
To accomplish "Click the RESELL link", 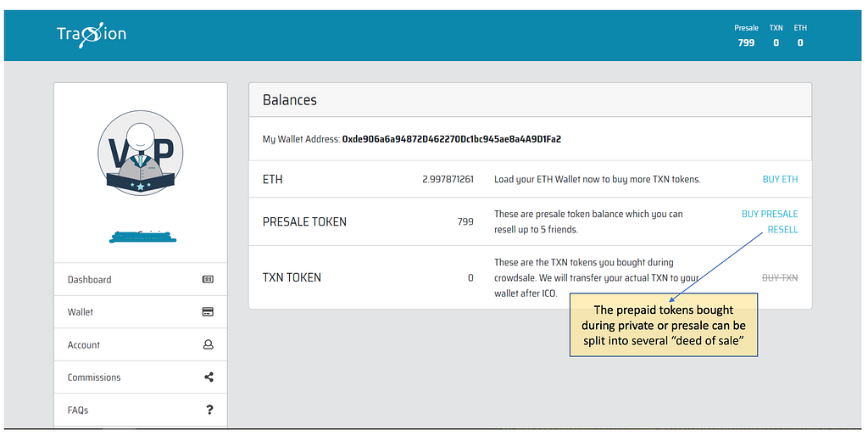I will (x=782, y=229).
